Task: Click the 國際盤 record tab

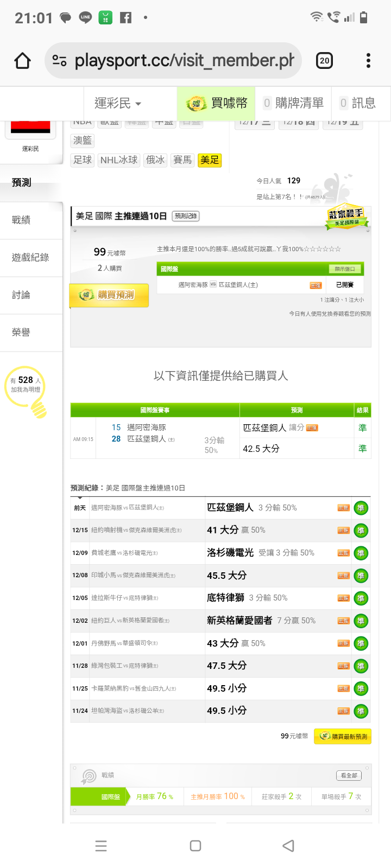Action: (x=102, y=797)
